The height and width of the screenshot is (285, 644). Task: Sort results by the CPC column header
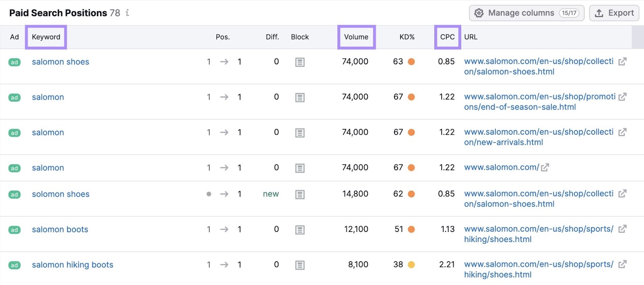[x=447, y=37]
